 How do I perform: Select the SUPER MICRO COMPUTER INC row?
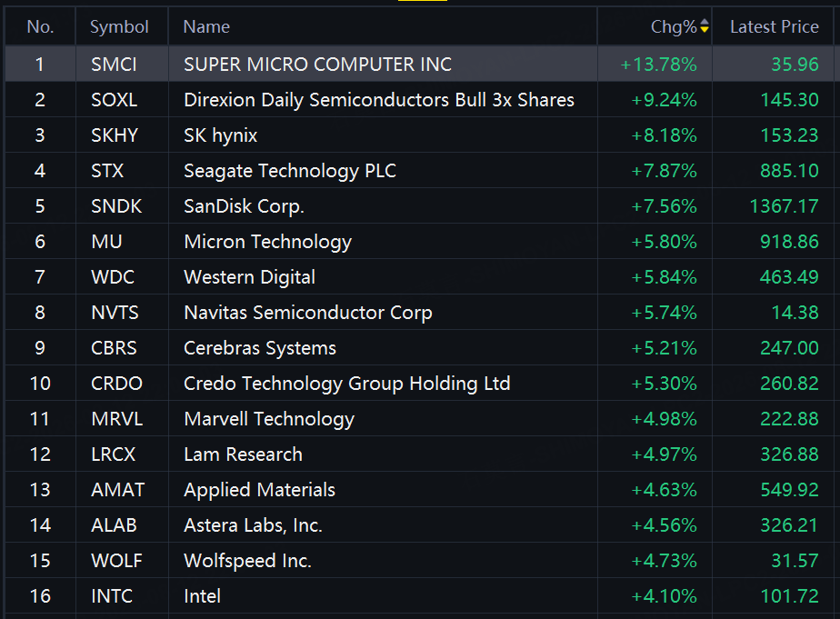(x=419, y=65)
